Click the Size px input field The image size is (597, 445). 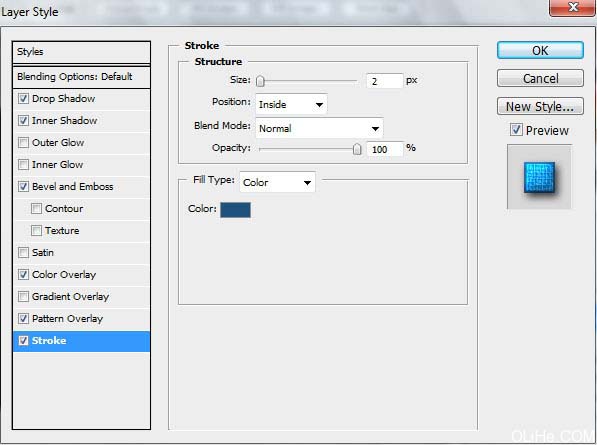[384, 81]
